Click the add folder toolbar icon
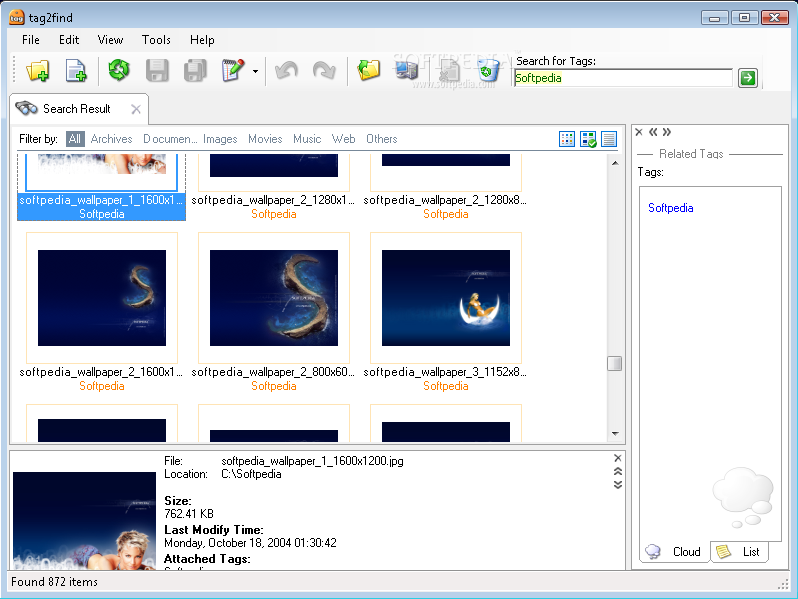 point(38,71)
